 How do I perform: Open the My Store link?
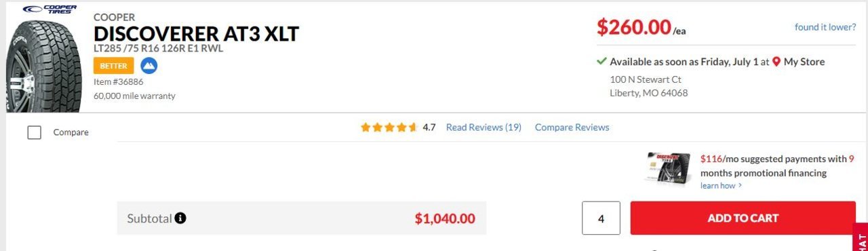804,62
